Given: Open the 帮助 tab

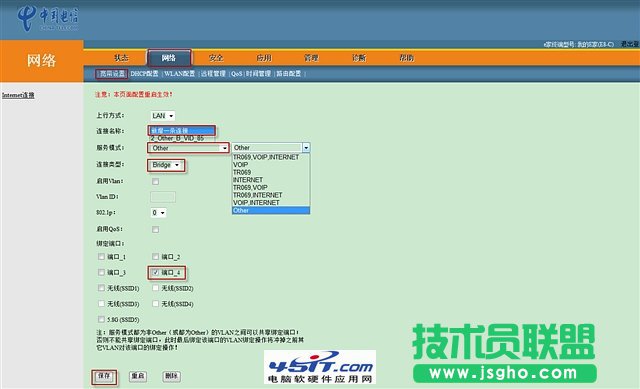Looking at the screenshot, I should 407,58.
